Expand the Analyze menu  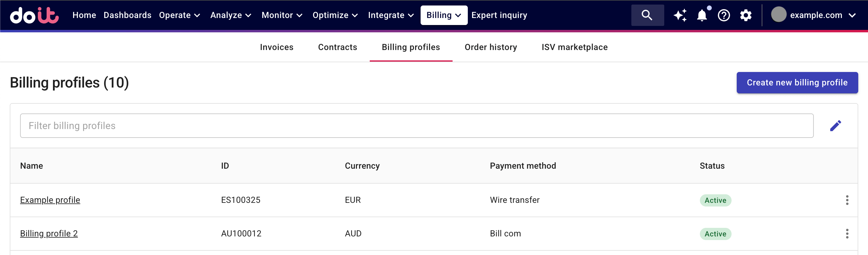pyautogui.click(x=231, y=15)
